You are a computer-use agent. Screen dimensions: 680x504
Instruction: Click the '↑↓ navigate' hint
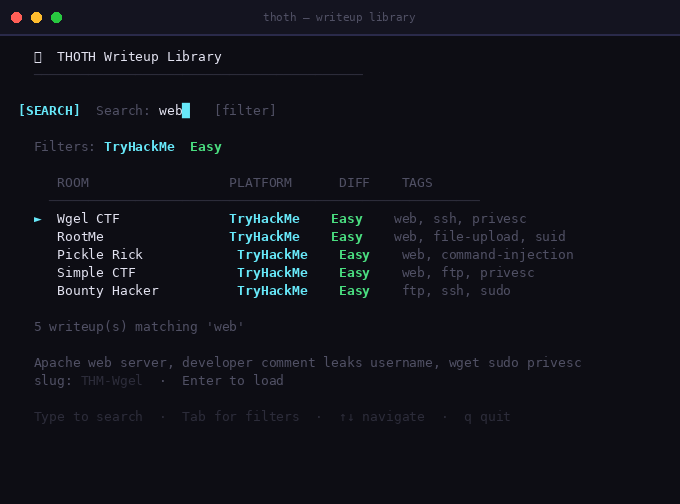click(382, 417)
